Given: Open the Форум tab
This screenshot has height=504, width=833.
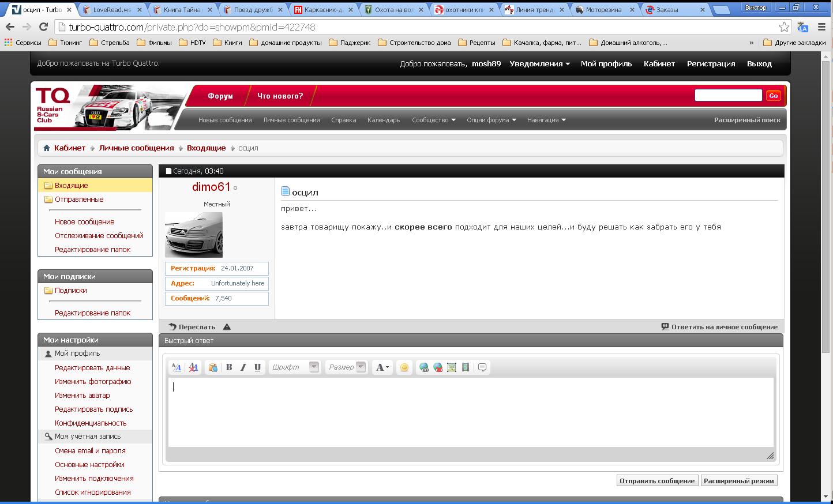Looking at the screenshot, I should (220, 96).
